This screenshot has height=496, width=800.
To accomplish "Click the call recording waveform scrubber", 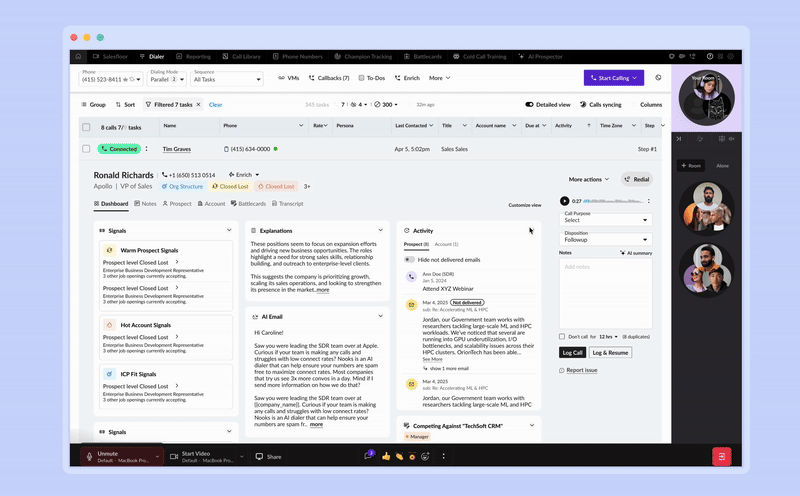I will 614,201.
